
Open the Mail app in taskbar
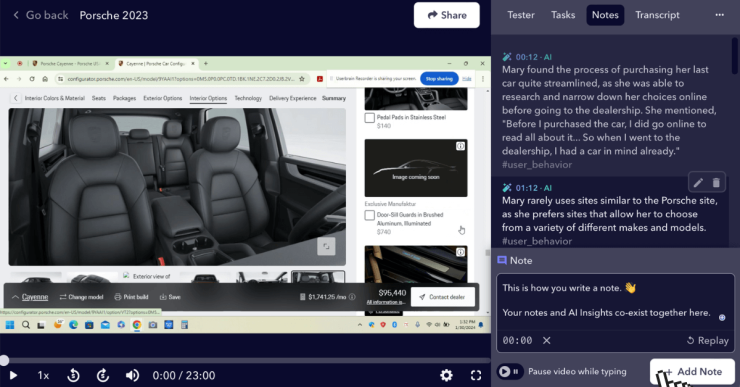tap(105, 325)
